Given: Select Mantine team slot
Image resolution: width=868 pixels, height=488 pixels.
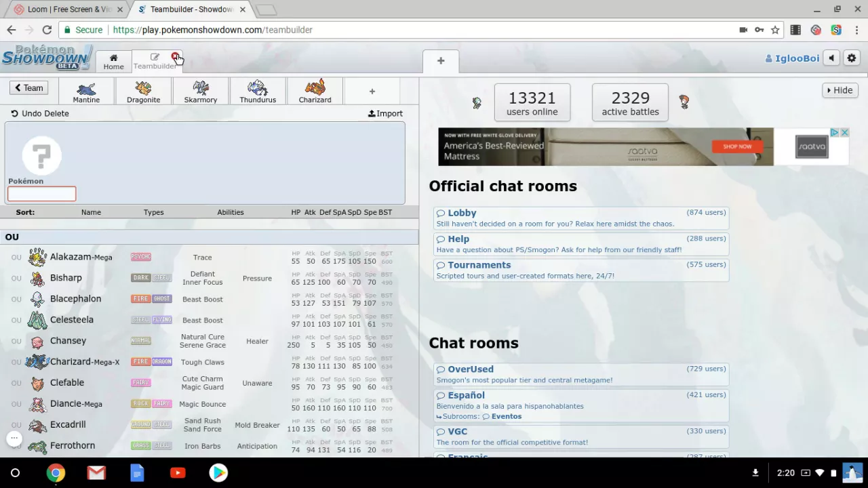Looking at the screenshot, I should [x=86, y=91].
